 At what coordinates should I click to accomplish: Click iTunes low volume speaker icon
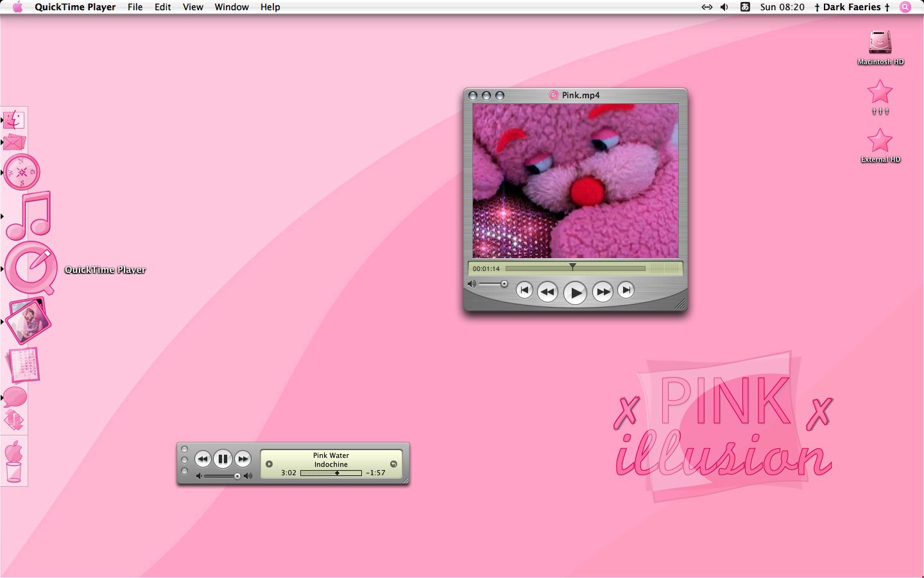click(199, 476)
